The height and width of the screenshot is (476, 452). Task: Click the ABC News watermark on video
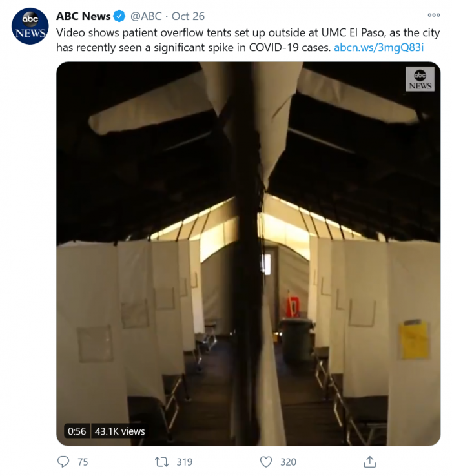point(420,79)
